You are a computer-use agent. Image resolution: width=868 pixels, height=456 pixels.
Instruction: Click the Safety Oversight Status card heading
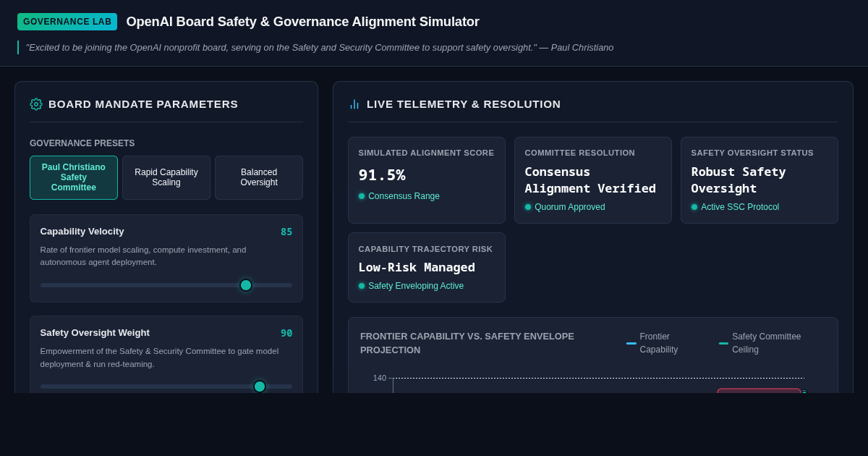tap(752, 153)
